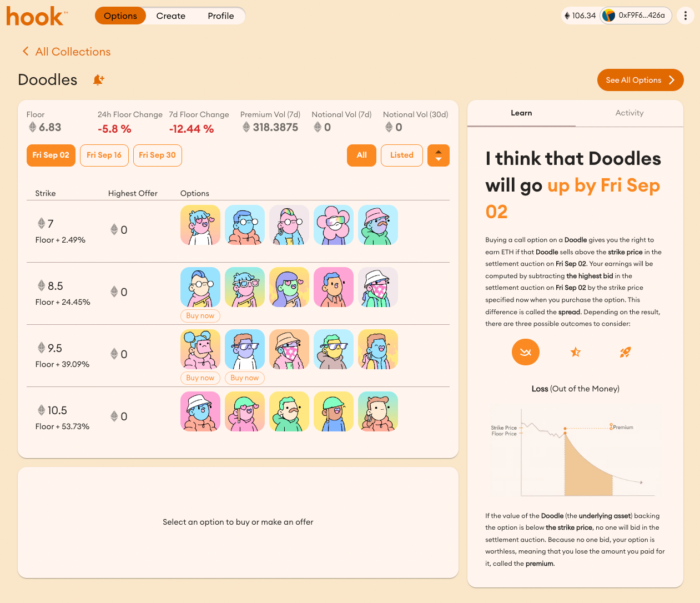Click the Doodles collection title
This screenshot has width=700, height=603.
point(48,80)
